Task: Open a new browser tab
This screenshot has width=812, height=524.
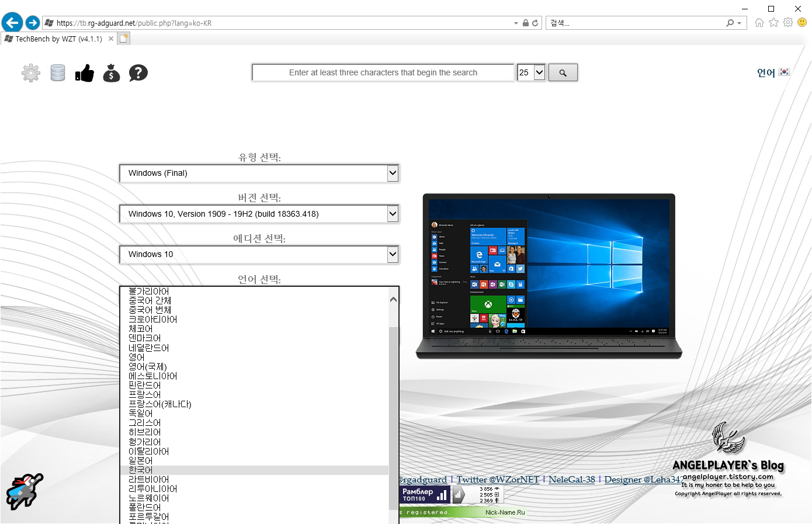Action: pyautogui.click(x=123, y=39)
